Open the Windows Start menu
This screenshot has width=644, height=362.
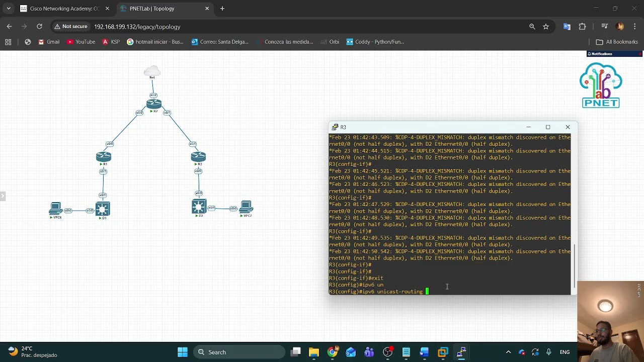183,352
